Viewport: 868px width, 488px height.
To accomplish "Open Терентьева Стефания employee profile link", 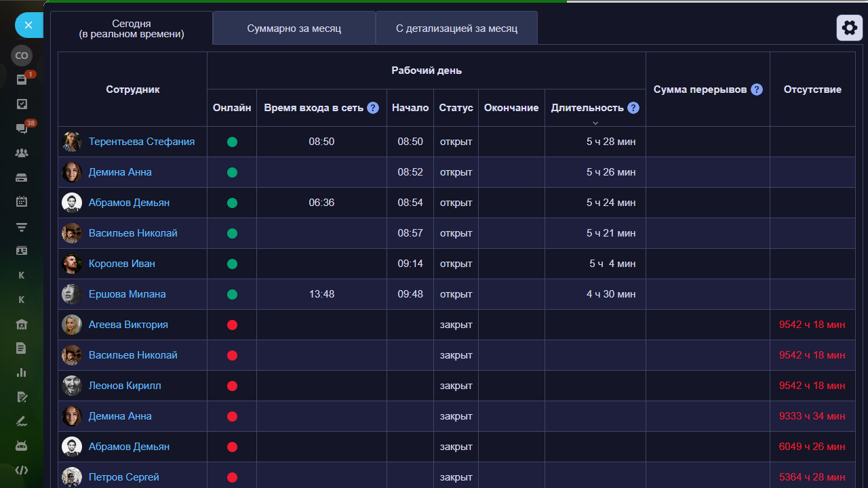I will (x=141, y=142).
